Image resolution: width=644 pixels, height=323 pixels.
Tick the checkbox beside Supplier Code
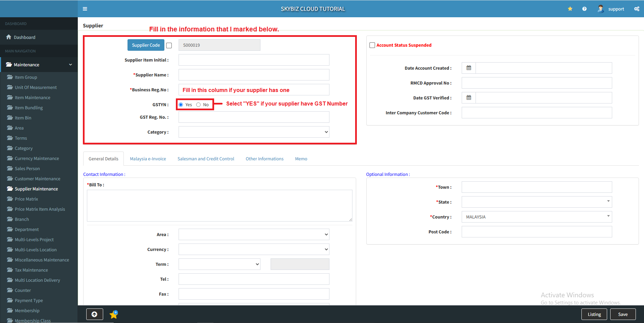click(x=169, y=45)
